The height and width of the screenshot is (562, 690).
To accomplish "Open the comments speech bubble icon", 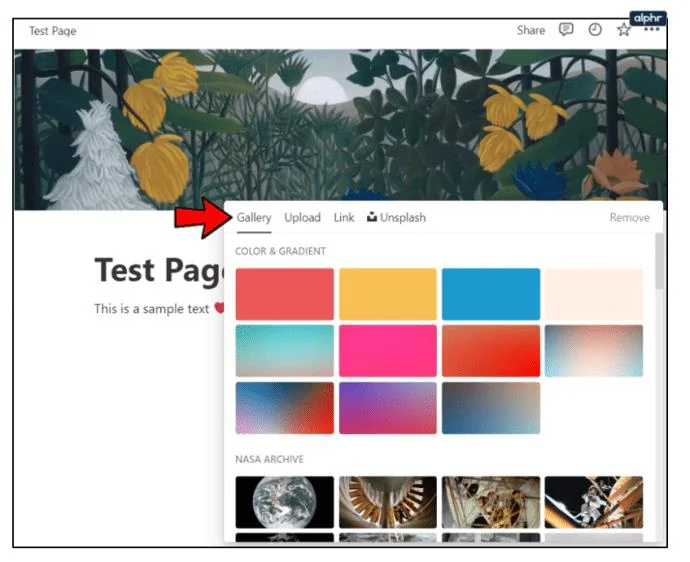I will 566,30.
